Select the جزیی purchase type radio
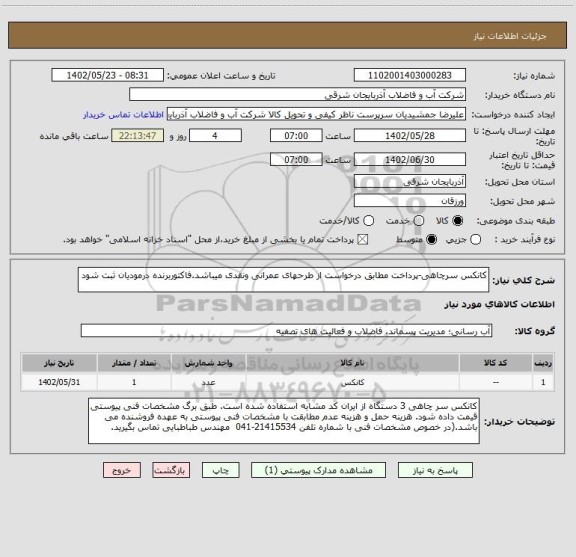The height and width of the screenshot is (557, 576). click(476, 240)
